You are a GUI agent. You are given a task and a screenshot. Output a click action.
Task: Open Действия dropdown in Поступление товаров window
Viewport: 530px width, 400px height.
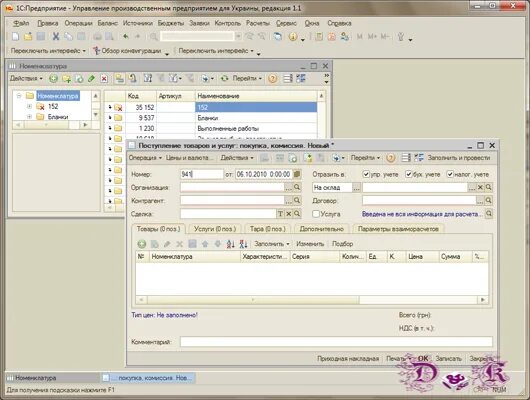click(x=237, y=158)
